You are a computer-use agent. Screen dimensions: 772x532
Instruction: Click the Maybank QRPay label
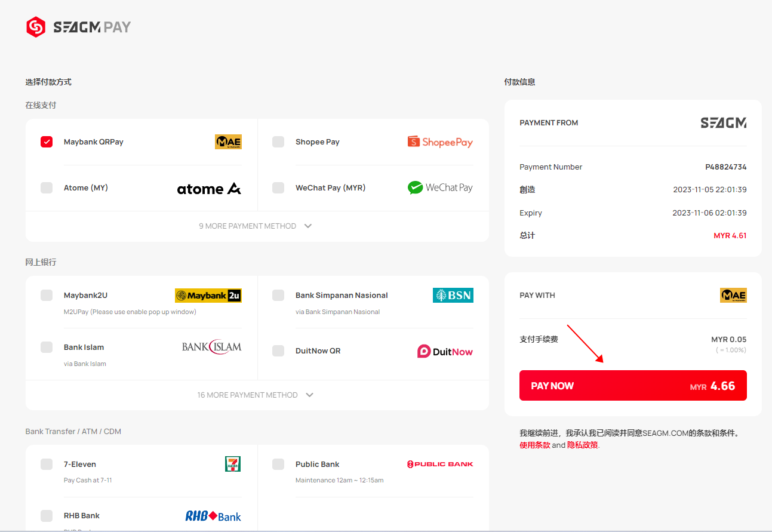[x=94, y=142]
